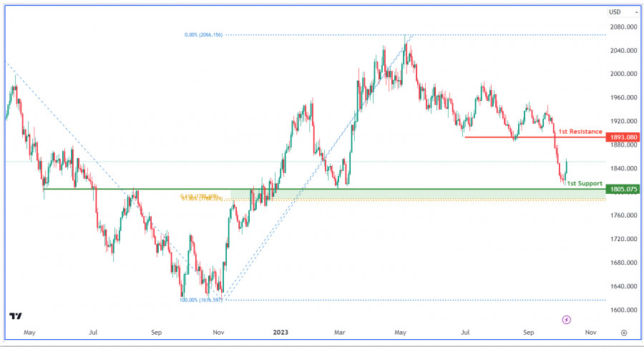Click the 2040.000 price axis value
The image size is (644, 347).
tap(623, 51)
